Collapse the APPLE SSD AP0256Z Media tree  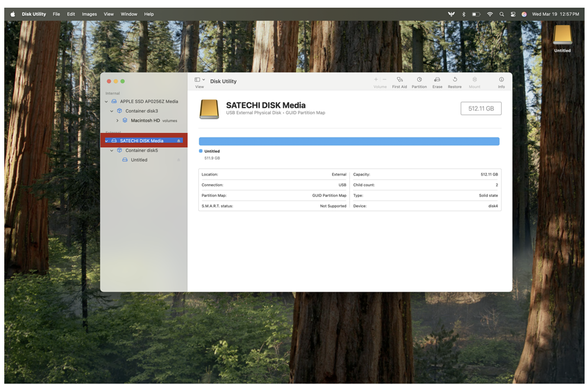click(106, 102)
